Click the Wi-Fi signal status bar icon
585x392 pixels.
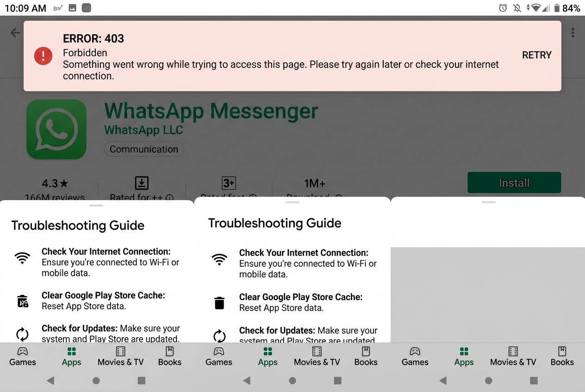(536, 8)
